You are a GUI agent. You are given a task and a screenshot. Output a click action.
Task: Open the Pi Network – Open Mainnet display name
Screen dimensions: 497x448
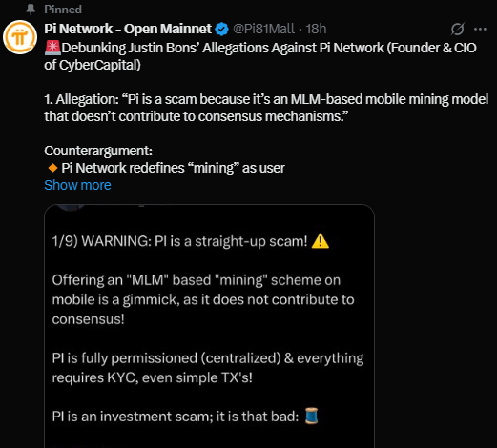pyautogui.click(x=128, y=29)
